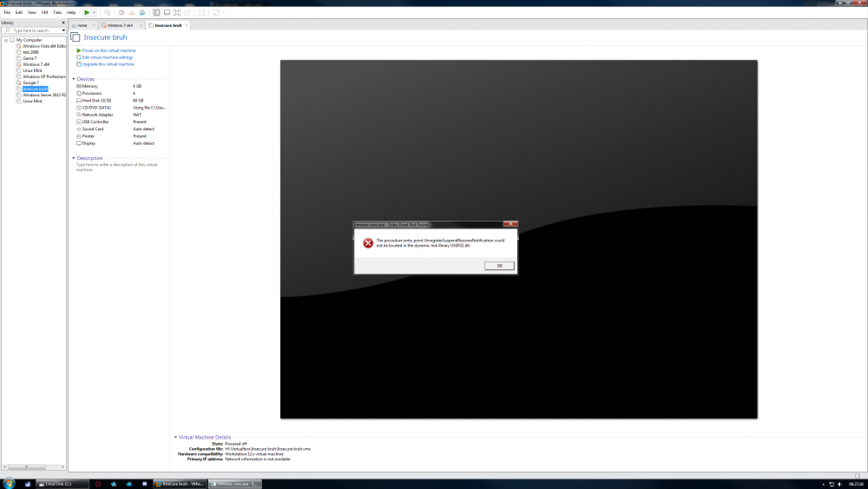The image size is (868, 489).
Task: Open the Edit menu
Action: coord(19,12)
